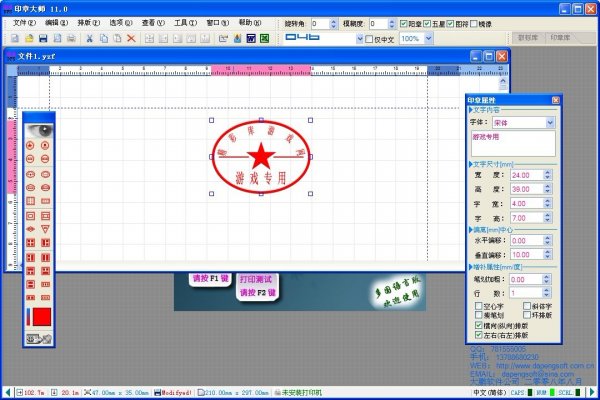Toggle the 图符 checkbox
This screenshot has width=600, height=400.
point(450,24)
